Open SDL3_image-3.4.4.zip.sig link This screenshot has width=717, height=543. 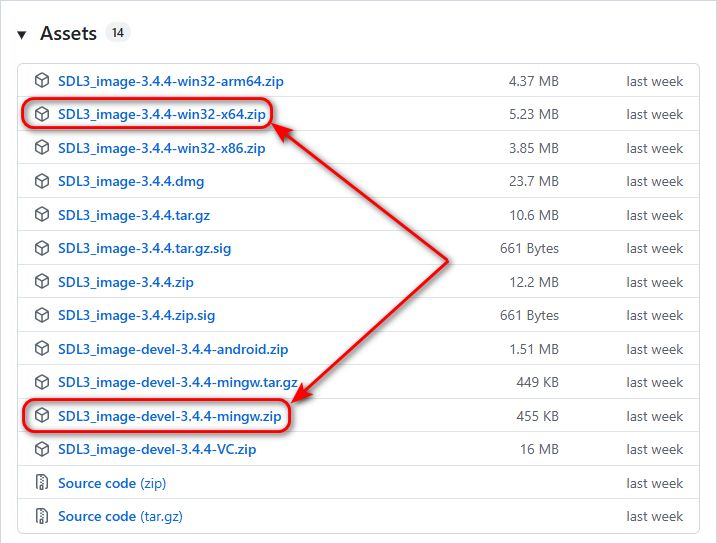[x=136, y=316]
